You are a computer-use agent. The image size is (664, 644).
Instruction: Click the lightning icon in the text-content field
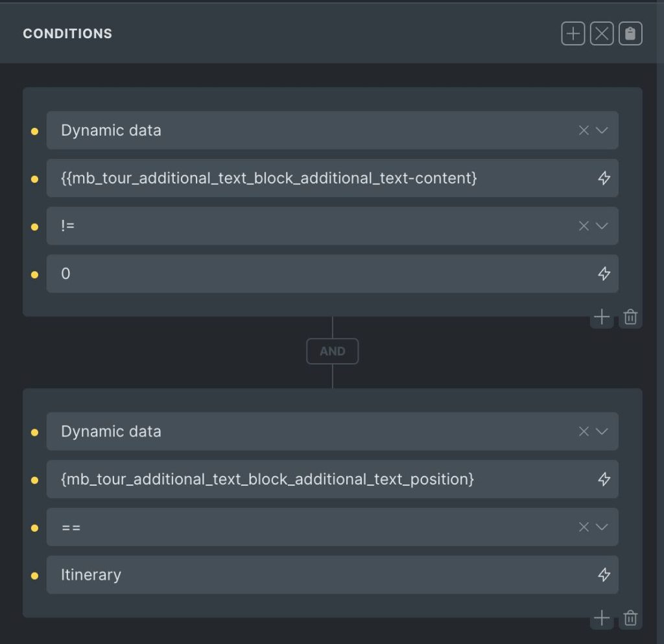click(604, 178)
